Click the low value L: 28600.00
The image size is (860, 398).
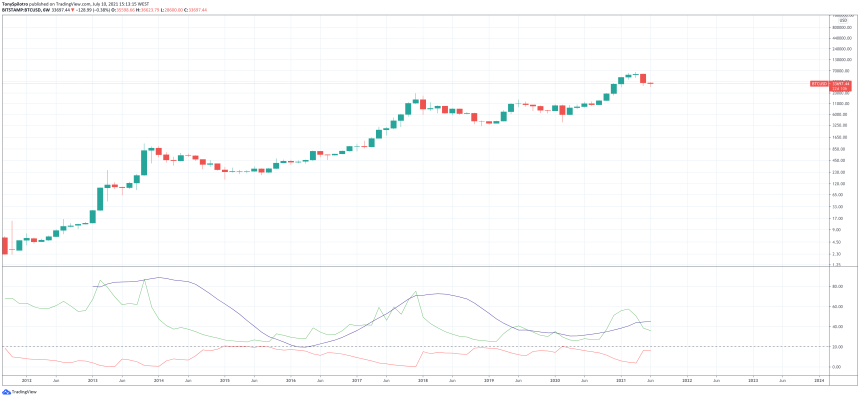click(x=172, y=10)
